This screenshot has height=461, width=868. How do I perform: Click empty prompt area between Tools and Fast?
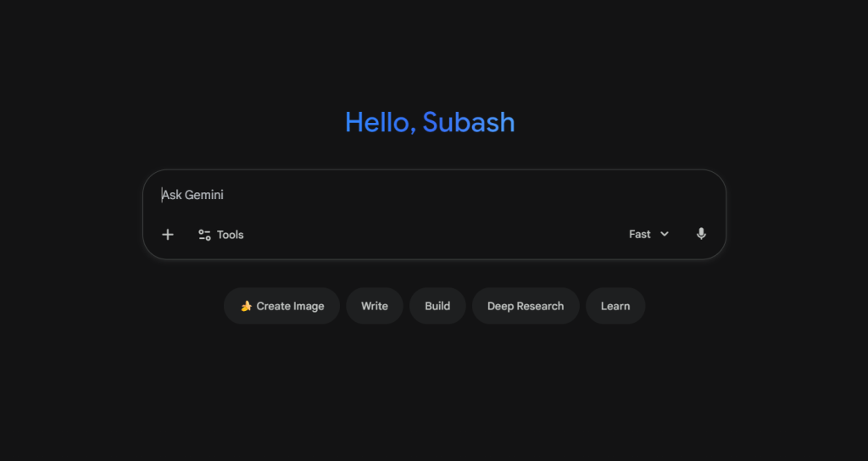(432, 235)
